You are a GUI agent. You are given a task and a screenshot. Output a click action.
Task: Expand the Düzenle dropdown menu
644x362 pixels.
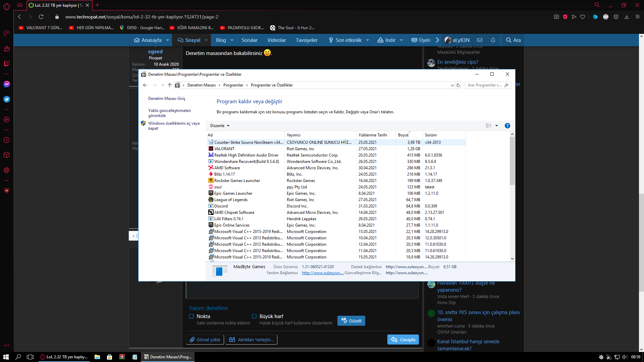click(x=220, y=126)
